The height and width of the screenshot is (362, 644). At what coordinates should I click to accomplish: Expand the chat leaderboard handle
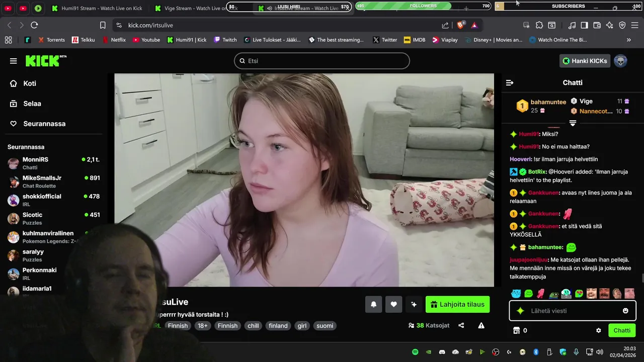click(x=573, y=123)
